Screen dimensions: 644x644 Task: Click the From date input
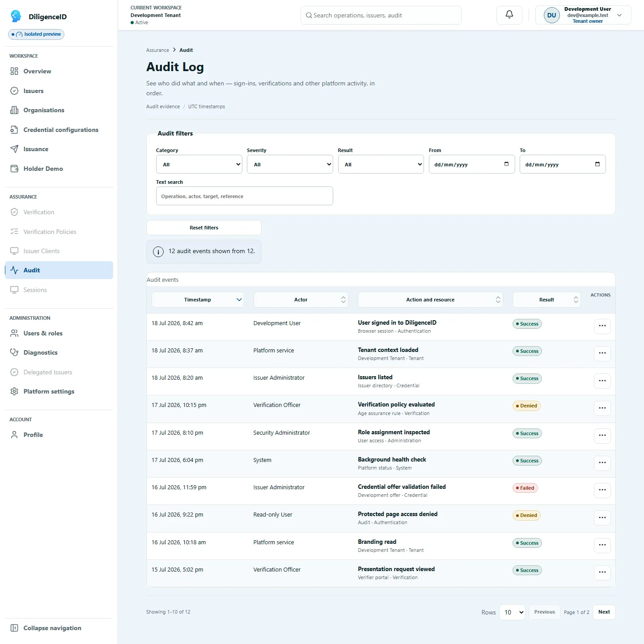pyautogui.click(x=472, y=164)
